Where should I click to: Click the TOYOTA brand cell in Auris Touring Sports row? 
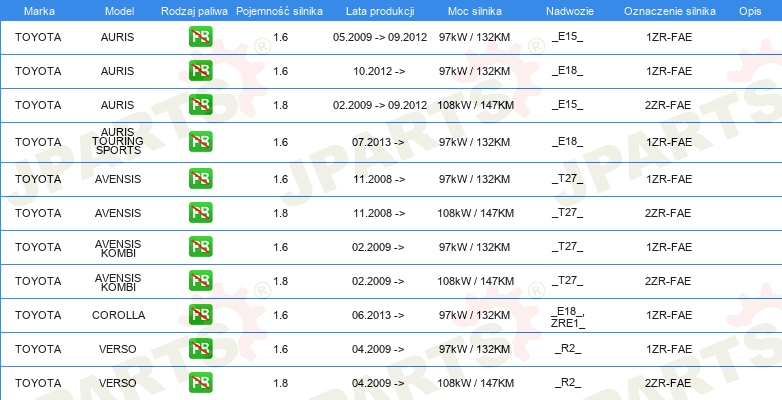pos(38,142)
